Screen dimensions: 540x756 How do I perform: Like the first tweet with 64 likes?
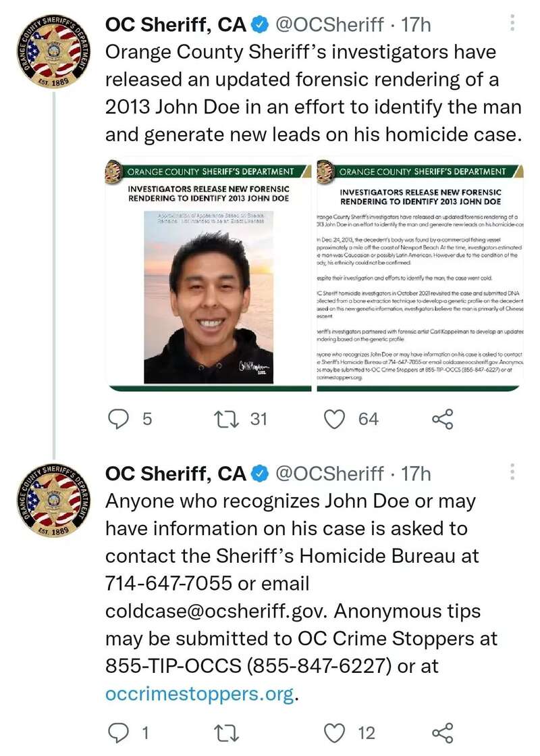(x=335, y=420)
